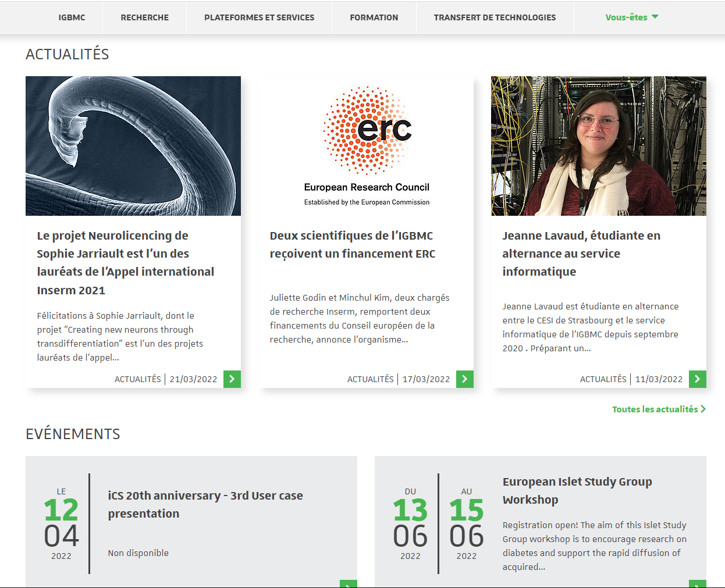Click ACTUALITÉS tag dated 11/03/2022
725x588 pixels.
603,379
